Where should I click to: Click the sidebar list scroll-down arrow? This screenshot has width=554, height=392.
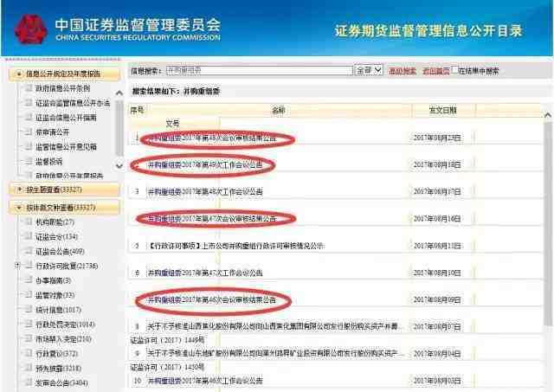click(119, 165)
